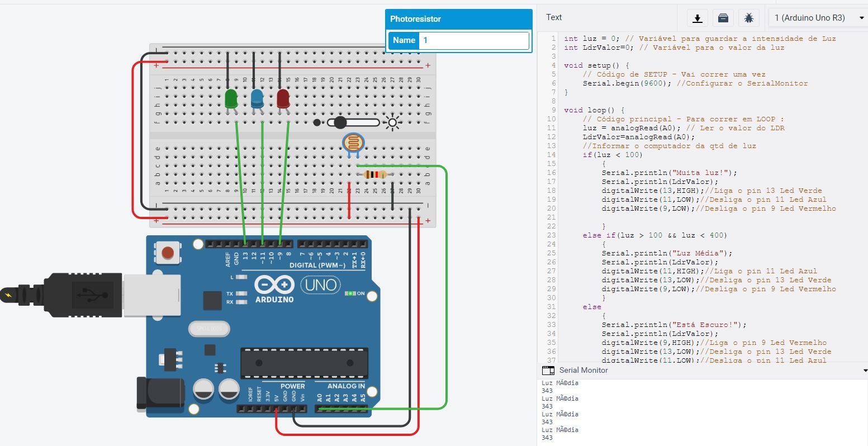This screenshot has height=446, width=868.
Task: Click code line 'if(luz < 100)'
Action: tap(613, 155)
